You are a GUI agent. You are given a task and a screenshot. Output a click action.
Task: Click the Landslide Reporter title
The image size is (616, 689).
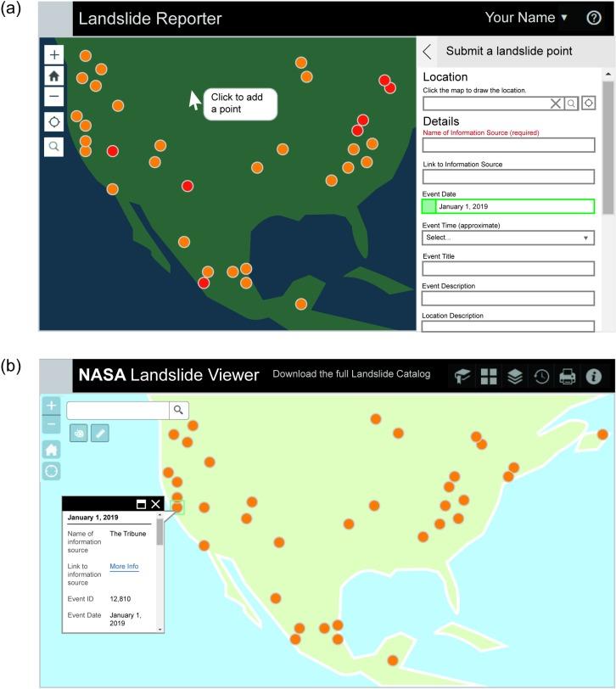click(150, 19)
